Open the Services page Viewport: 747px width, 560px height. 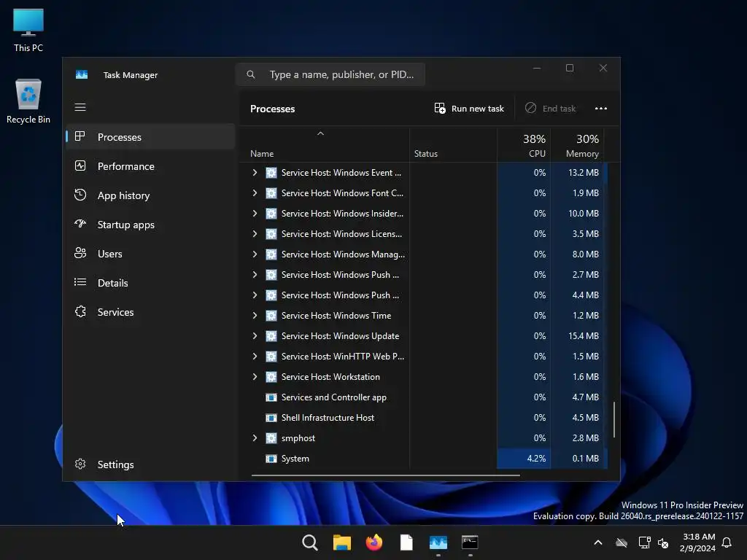pos(150,312)
